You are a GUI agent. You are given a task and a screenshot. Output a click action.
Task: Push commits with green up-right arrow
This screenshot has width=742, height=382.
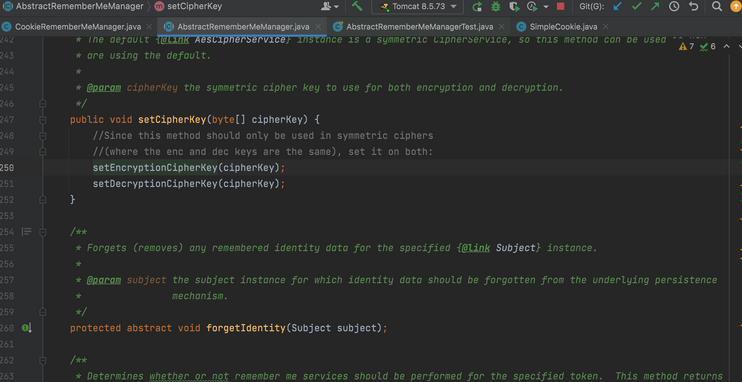click(655, 7)
